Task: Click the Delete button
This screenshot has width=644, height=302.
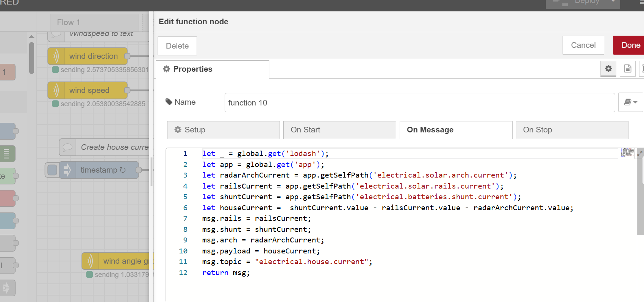Action: (x=177, y=46)
